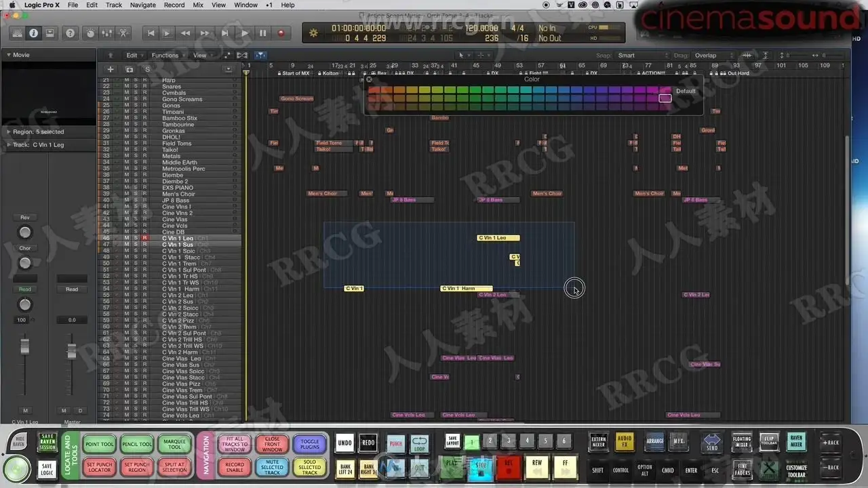Open the Navigate menu

pos(142,5)
